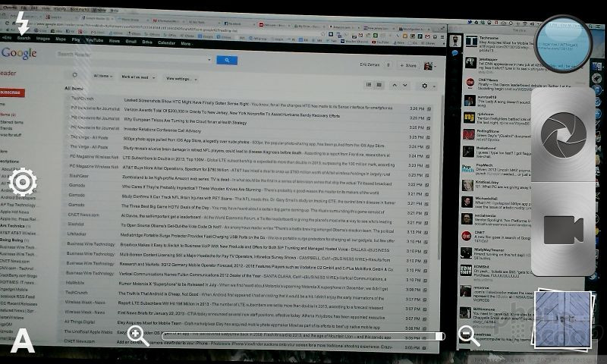Screen dimensions: 607x364
Task: Click Trends in Reader sidebar
Action: [6, 128]
